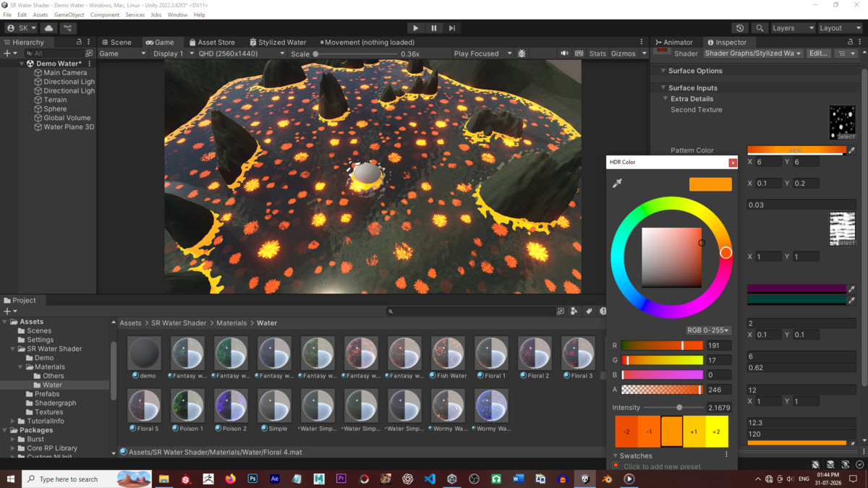This screenshot has width=868, height=488.
Task: Click the Edit... shader button
Action: (x=818, y=53)
